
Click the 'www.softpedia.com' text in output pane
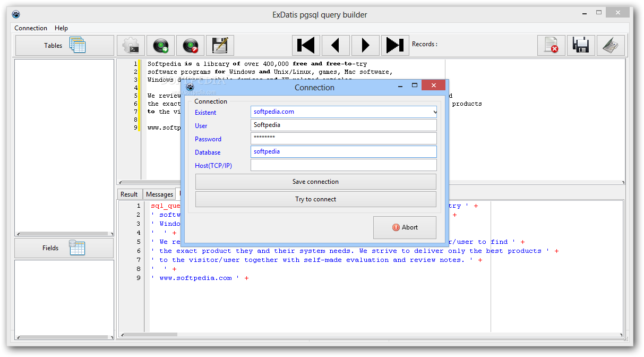point(195,278)
